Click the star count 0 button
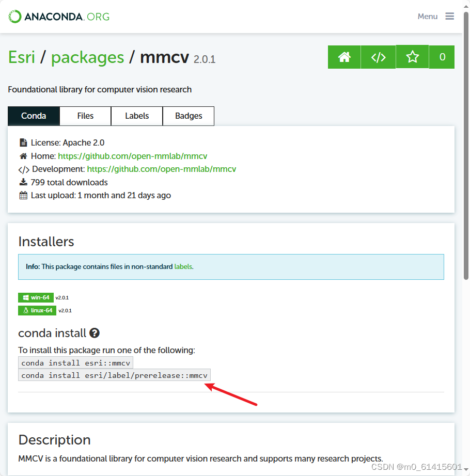This screenshot has width=470, height=476. click(x=442, y=57)
